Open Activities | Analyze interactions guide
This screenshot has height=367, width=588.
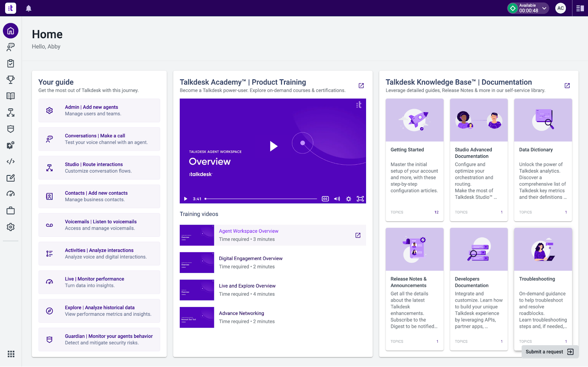click(99, 254)
